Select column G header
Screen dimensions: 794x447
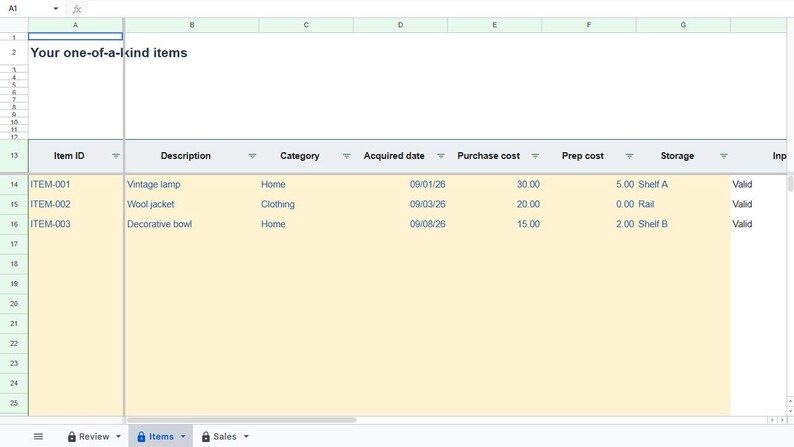[x=683, y=25]
